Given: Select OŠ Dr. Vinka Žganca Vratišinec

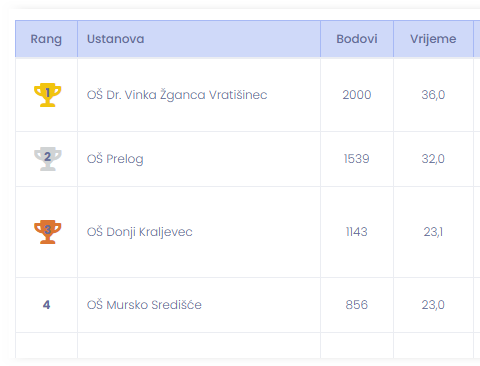Looking at the screenshot, I should [177, 95].
